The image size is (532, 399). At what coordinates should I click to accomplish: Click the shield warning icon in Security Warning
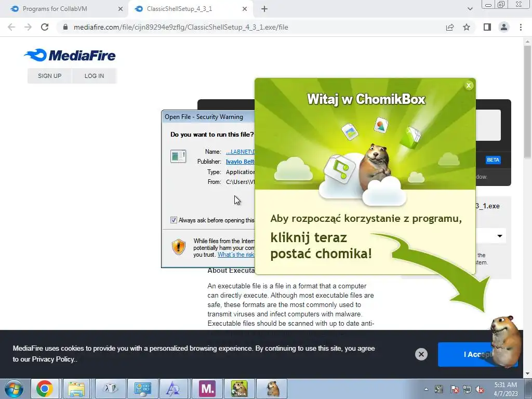179,247
